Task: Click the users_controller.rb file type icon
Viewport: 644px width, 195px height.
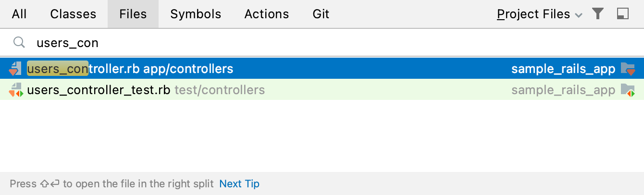Action: click(15, 69)
